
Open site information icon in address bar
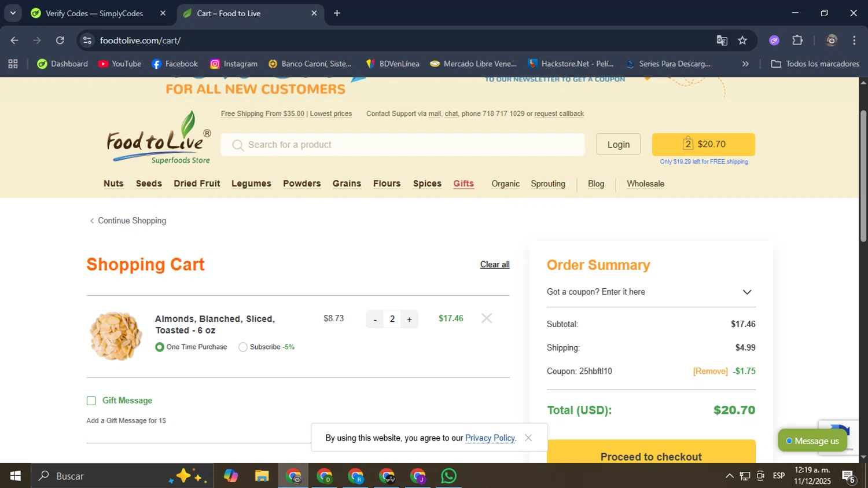(87, 41)
